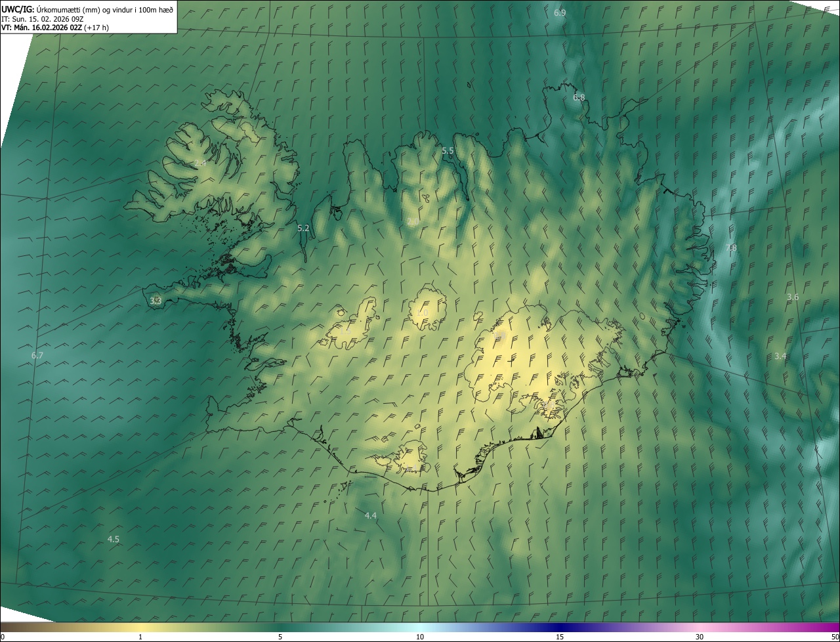Click the 3.3 value label on the map
This screenshot has height=642, width=840.
pyautogui.click(x=156, y=301)
